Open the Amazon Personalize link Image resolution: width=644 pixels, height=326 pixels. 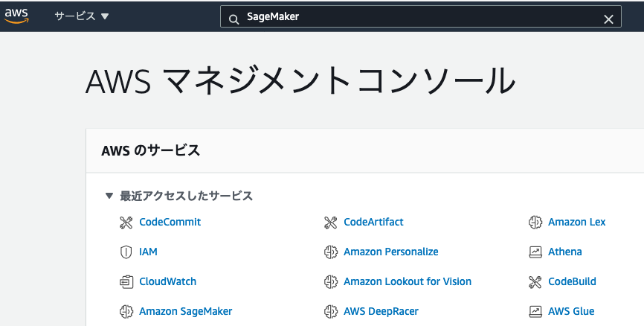click(x=391, y=252)
